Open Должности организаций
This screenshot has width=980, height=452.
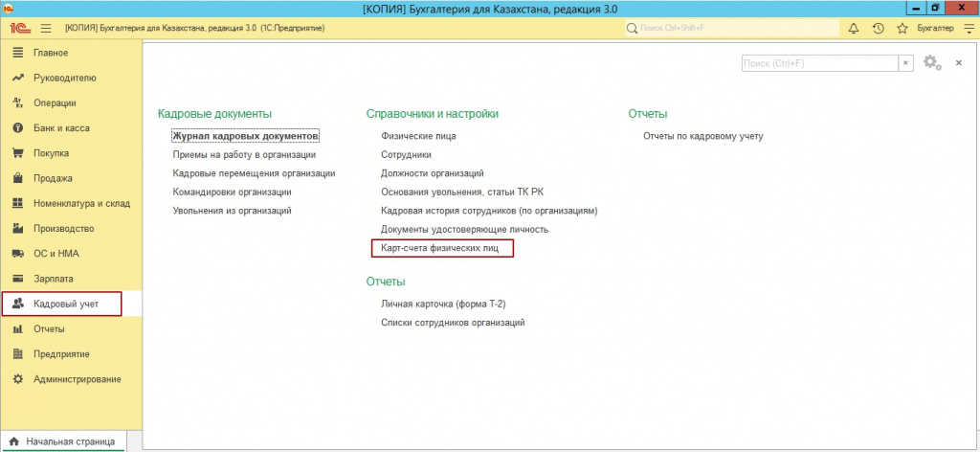click(x=433, y=173)
